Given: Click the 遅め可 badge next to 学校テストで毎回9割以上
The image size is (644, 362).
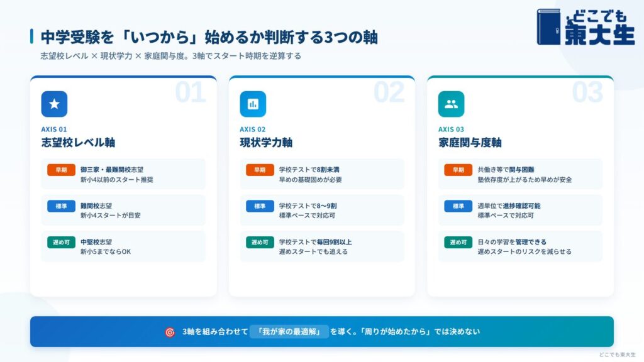Looking at the screenshot, I should click(260, 242).
